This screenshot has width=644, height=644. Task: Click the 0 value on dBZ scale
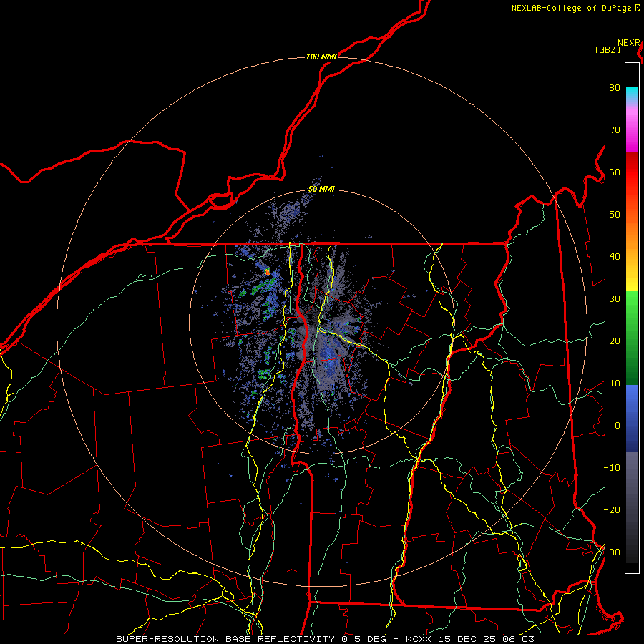click(618, 426)
